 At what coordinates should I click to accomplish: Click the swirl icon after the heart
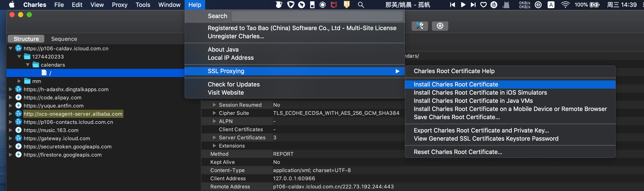pyautogui.click(x=494, y=5)
